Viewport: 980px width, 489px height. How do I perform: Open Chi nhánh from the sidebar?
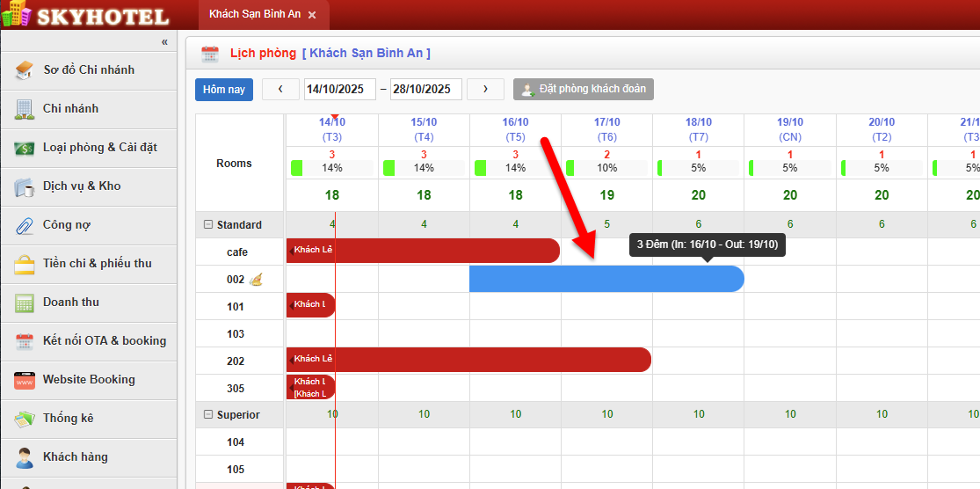click(70, 109)
